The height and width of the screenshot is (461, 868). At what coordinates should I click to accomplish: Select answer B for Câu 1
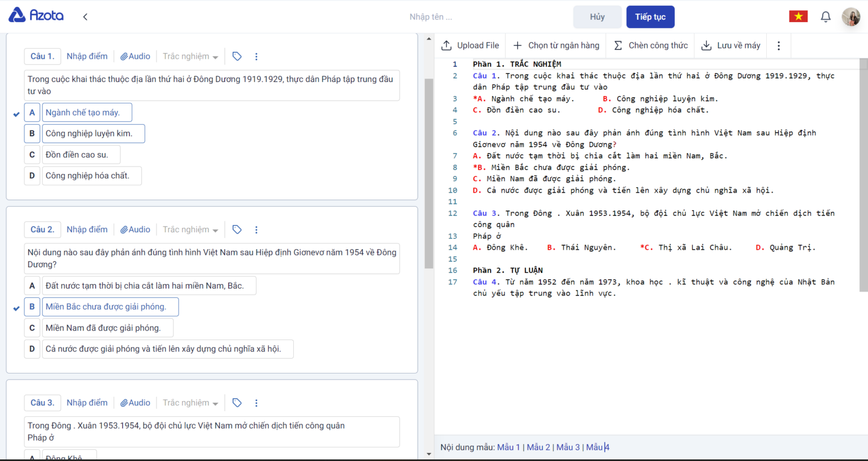(x=32, y=134)
